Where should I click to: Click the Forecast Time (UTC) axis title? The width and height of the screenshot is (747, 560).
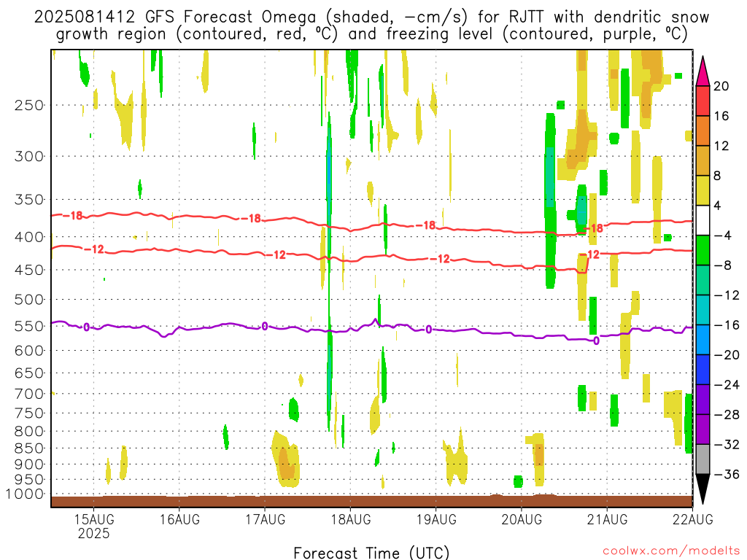(x=371, y=553)
